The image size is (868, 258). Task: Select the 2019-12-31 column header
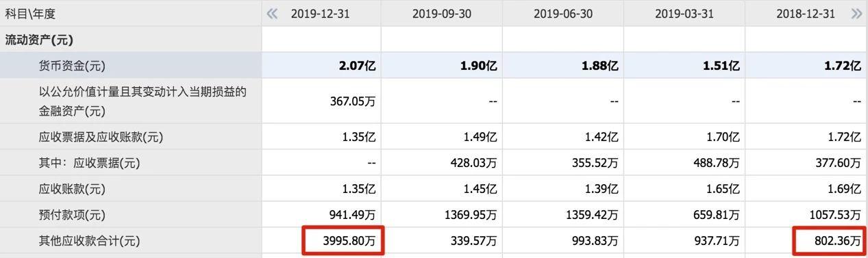[320, 14]
